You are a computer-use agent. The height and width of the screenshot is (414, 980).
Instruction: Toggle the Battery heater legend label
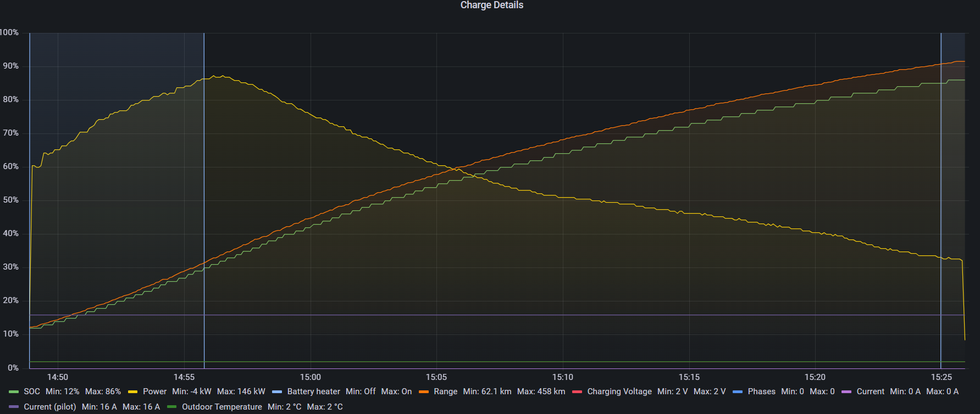pos(313,391)
